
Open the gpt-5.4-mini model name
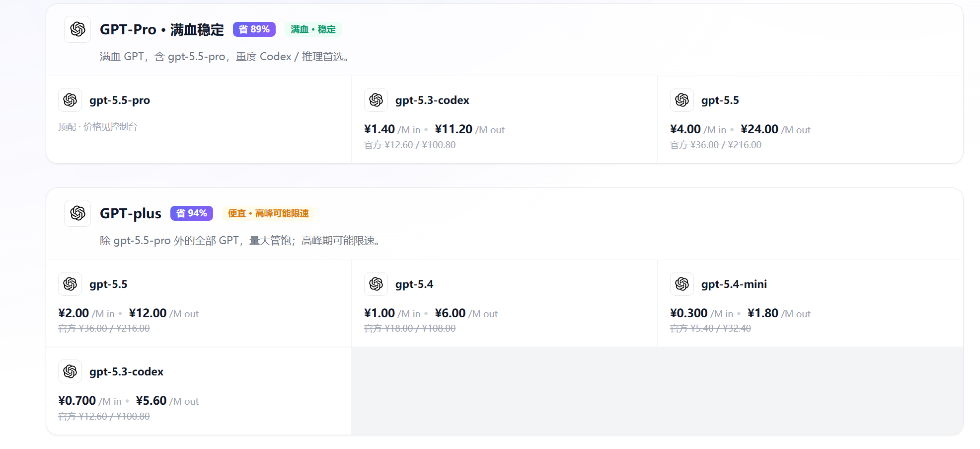[734, 284]
